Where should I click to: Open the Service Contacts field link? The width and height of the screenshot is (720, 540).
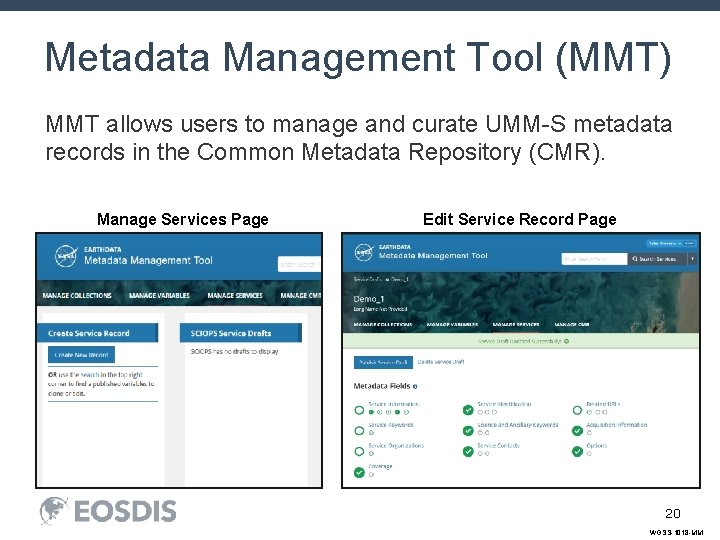[498, 445]
